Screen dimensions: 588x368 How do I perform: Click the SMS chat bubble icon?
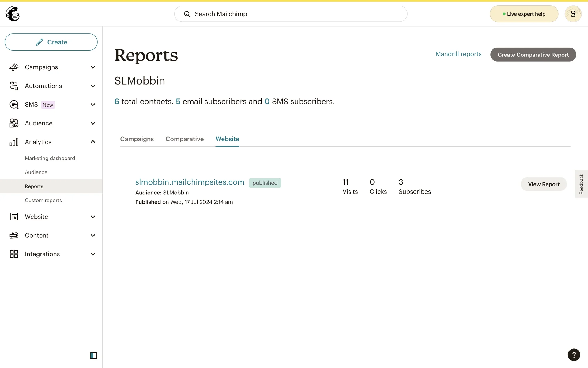14,105
